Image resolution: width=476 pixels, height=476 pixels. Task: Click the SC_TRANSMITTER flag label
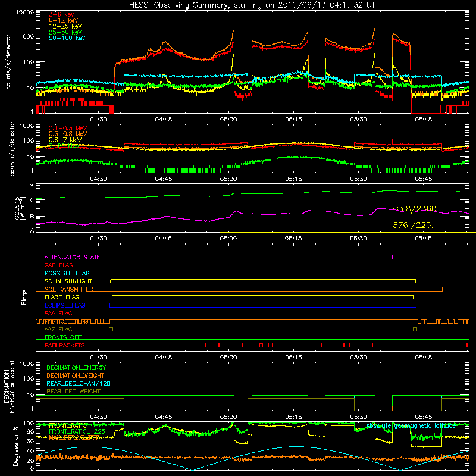click(68, 289)
